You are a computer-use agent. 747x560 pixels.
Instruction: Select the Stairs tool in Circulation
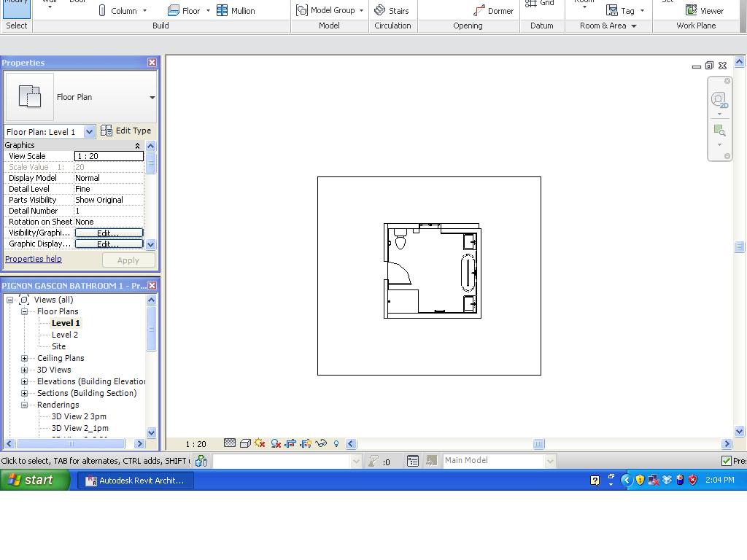(x=391, y=10)
